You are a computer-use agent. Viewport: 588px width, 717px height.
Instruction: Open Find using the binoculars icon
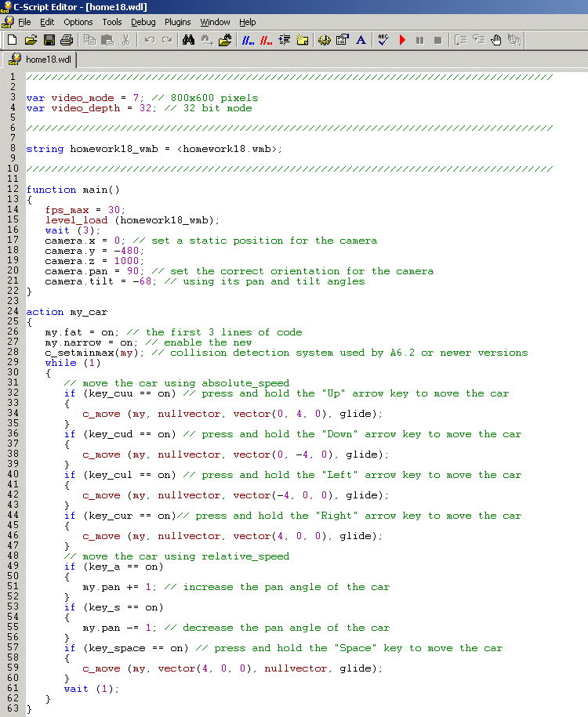[x=188, y=39]
